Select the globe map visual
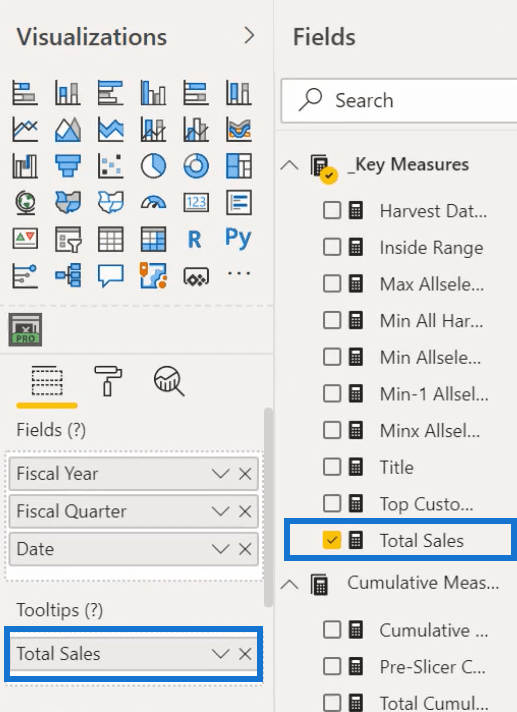Image resolution: width=517 pixels, height=712 pixels. click(25, 202)
